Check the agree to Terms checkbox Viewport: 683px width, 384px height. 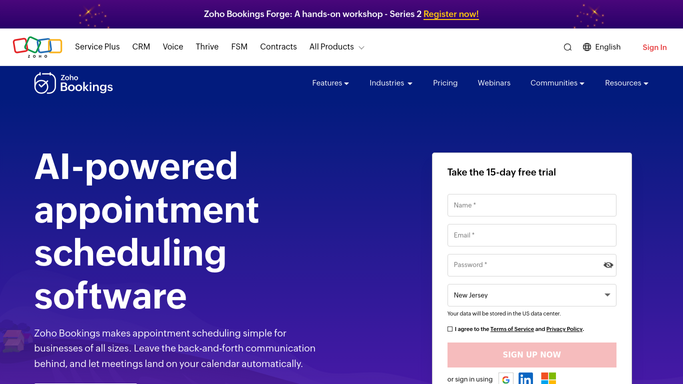[x=450, y=329]
